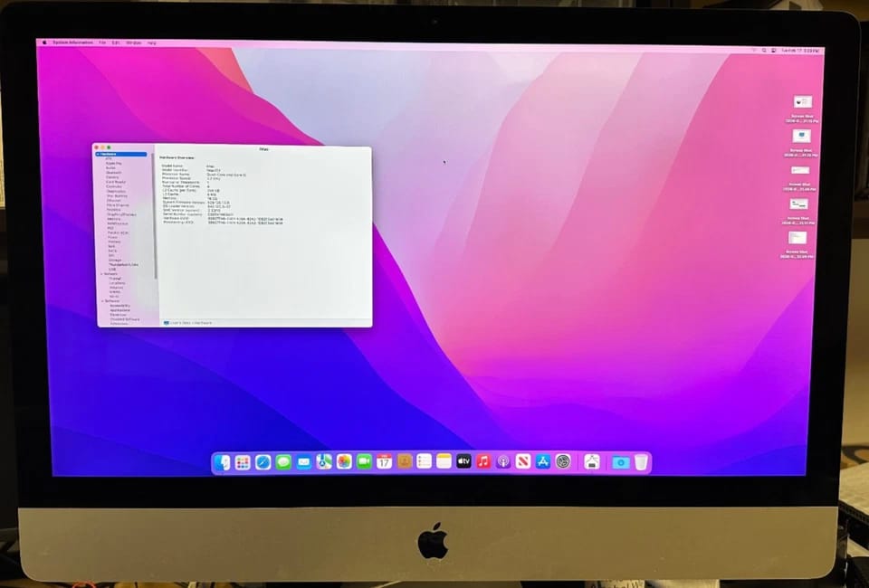The height and width of the screenshot is (588, 869).
Task: Open Mail from the Dock
Action: coord(304,461)
